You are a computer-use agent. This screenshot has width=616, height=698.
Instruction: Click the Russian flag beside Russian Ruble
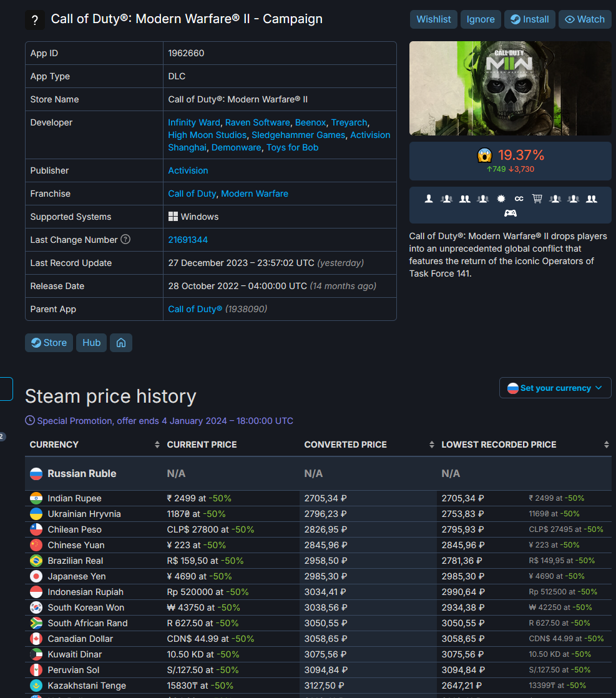(x=36, y=474)
